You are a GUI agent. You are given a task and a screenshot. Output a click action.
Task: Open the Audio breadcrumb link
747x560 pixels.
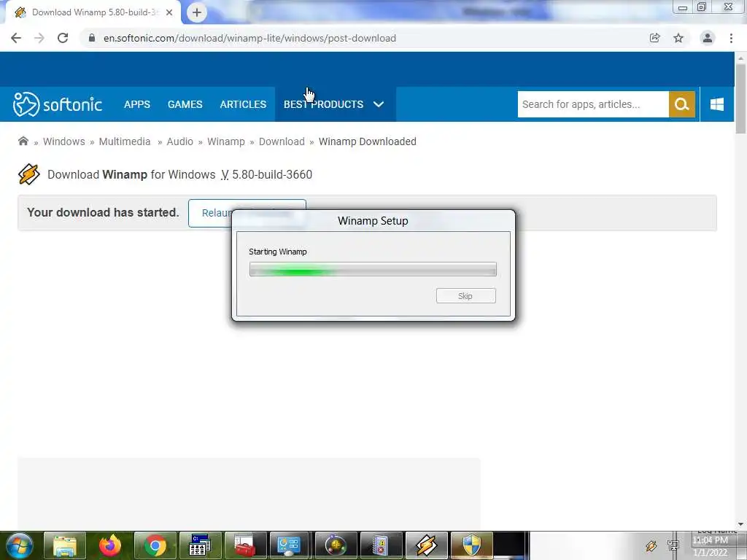[x=179, y=141]
